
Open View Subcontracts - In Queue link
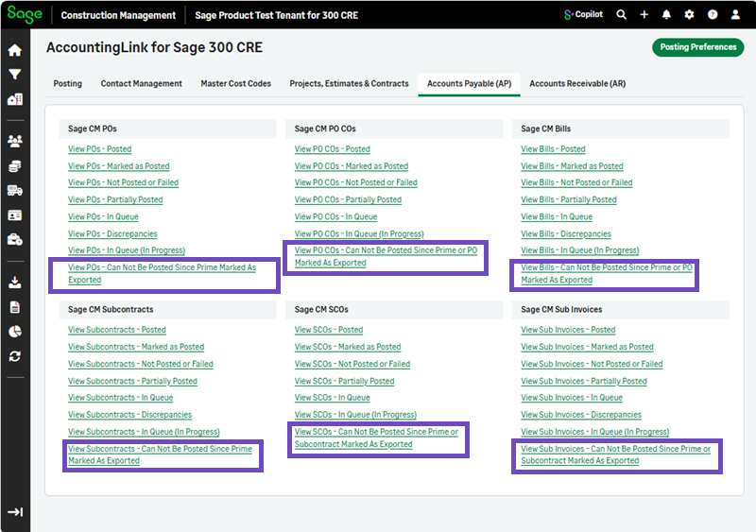(x=121, y=398)
